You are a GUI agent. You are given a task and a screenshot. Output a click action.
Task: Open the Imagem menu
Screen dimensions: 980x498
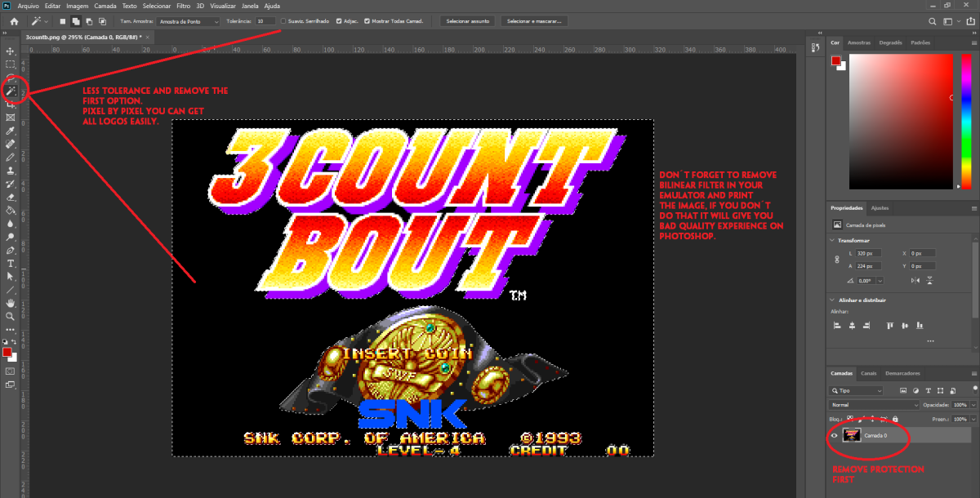pyautogui.click(x=77, y=6)
